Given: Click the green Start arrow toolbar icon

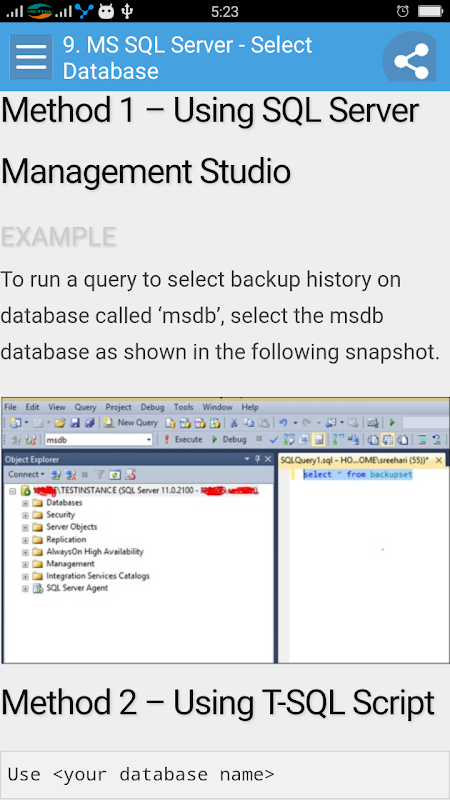Looking at the screenshot, I should (x=392, y=422).
